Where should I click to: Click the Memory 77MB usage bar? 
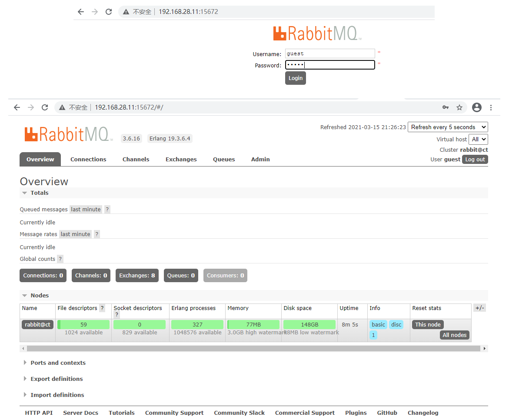pyautogui.click(x=253, y=324)
